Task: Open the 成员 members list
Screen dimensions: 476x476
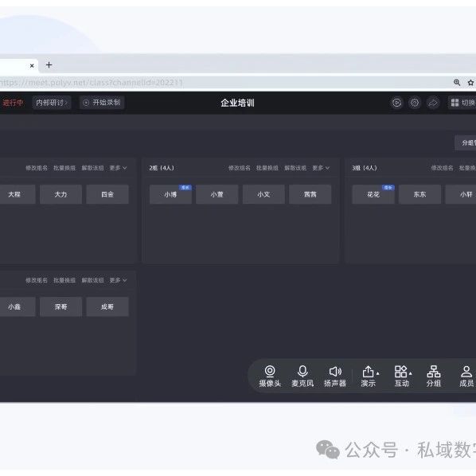Action: pos(466,377)
